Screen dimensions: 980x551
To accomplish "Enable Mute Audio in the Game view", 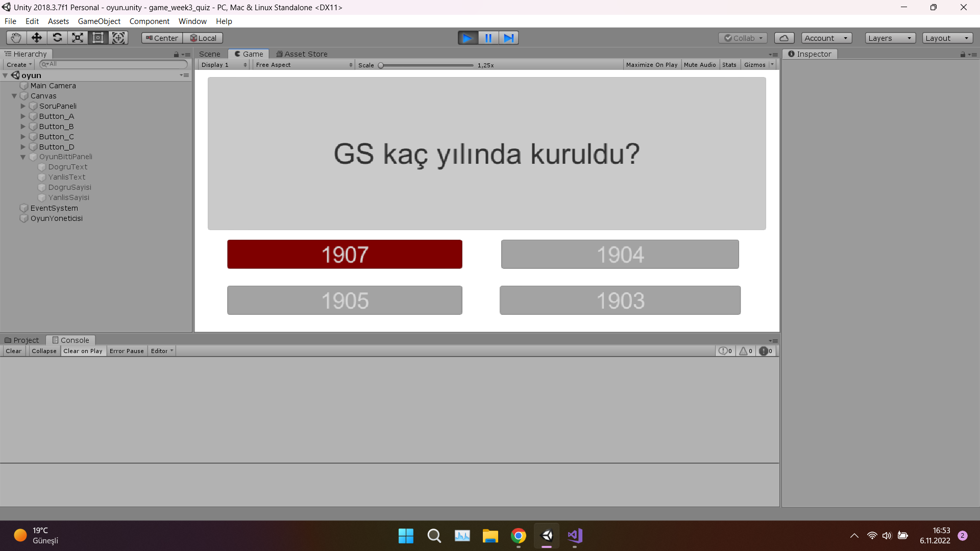I will [700, 64].
